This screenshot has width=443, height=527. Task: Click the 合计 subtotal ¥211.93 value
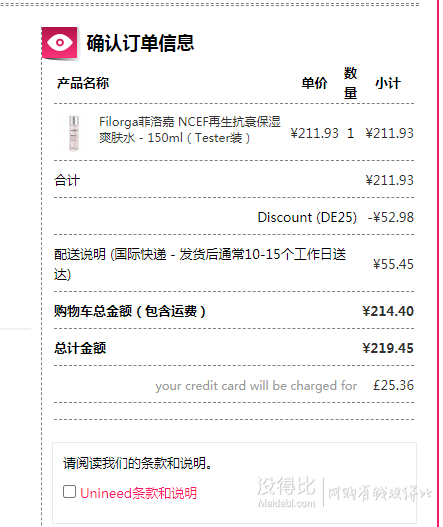pos(390,180)
